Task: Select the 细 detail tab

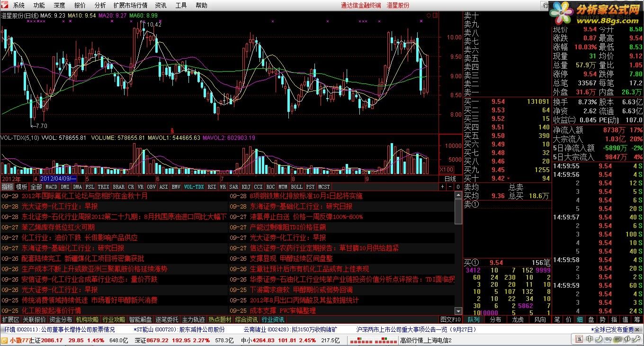Action: click(x=580, y=319)
